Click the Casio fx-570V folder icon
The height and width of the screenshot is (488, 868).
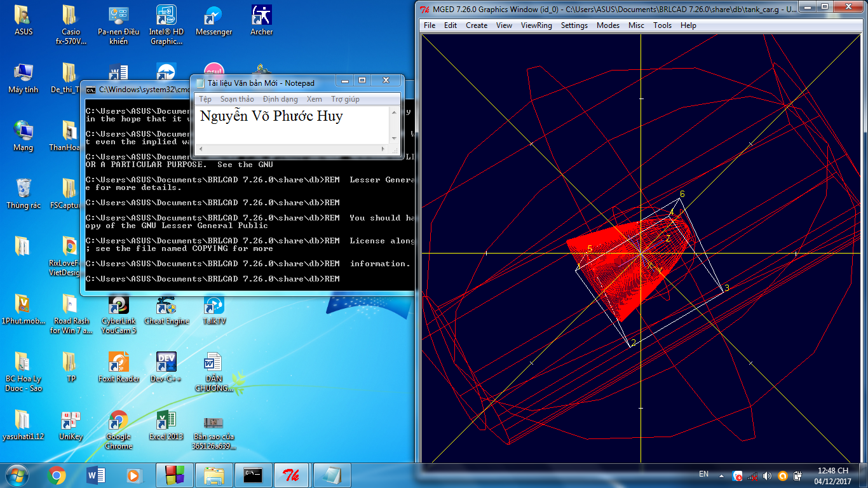[71, 25]
